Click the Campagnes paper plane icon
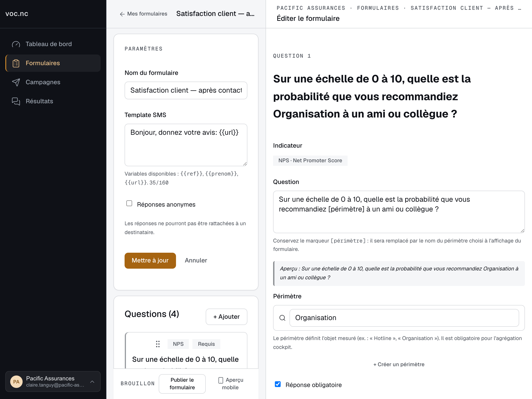 16,82
